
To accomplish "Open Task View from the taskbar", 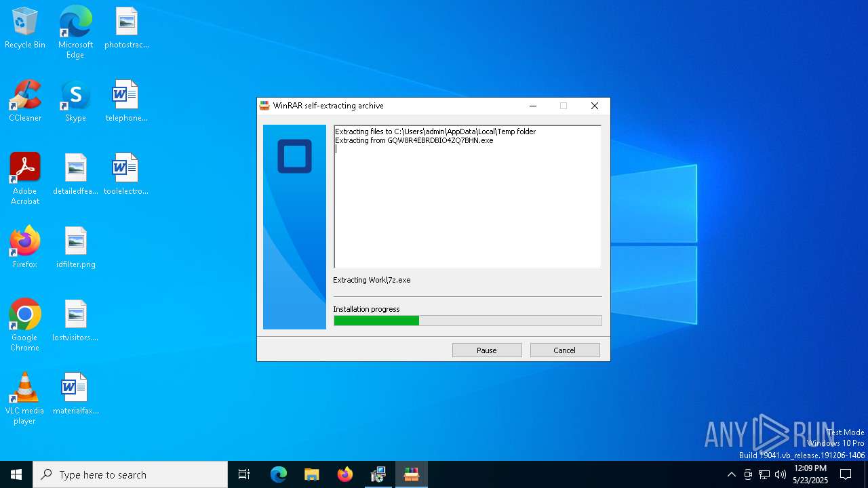I will point(244,474).
